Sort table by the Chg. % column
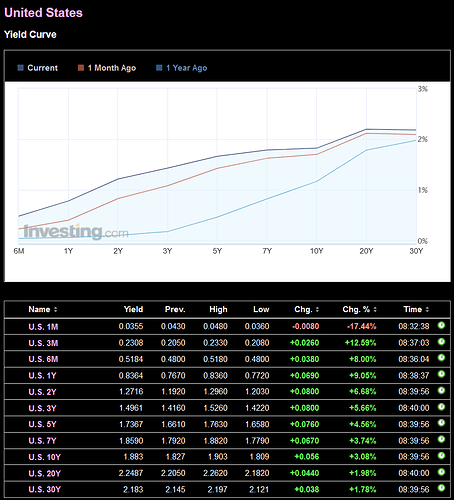 coord(359,309)
